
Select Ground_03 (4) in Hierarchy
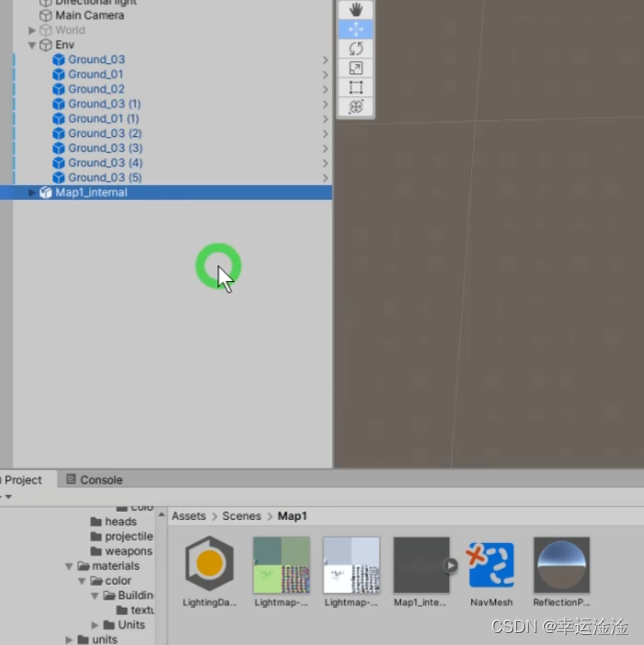(105, 163)
